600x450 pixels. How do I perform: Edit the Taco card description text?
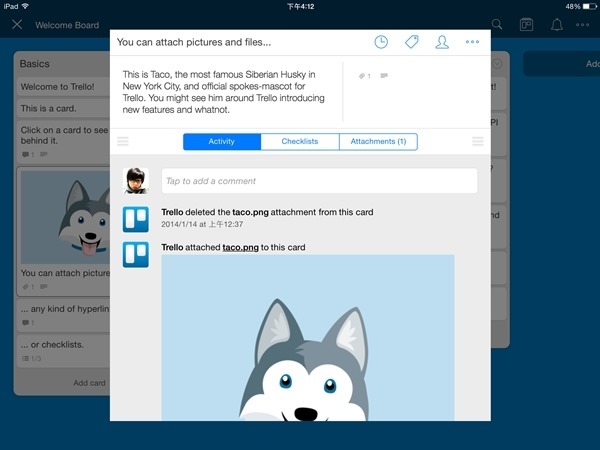[223, 92]
